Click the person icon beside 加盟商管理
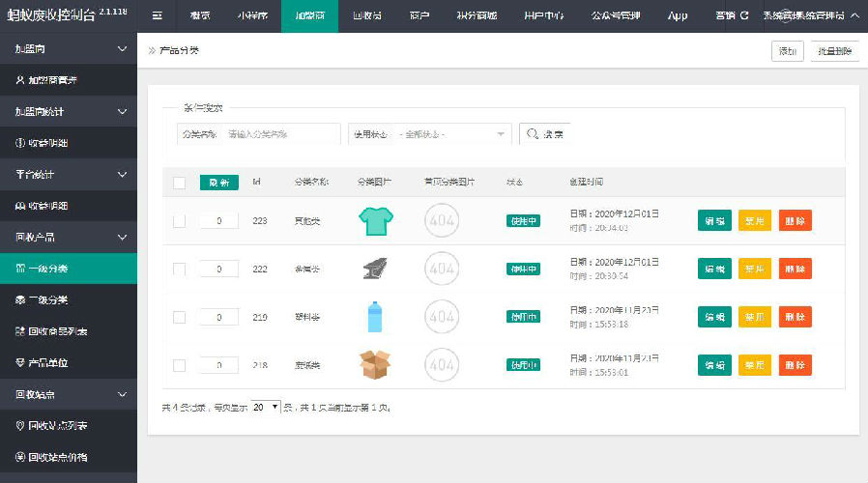Screen dimensions: 868x483 click(20, 79)
